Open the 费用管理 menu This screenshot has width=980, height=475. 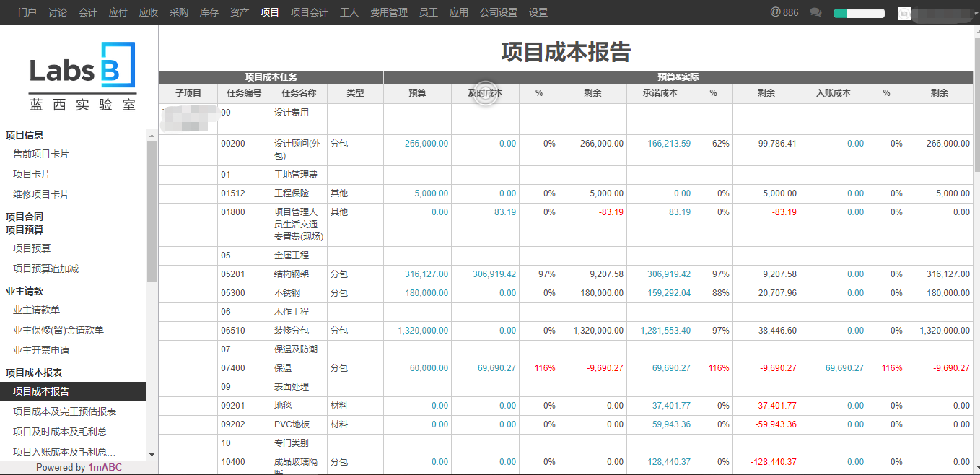pyautogui.click(x=389, y=12)
